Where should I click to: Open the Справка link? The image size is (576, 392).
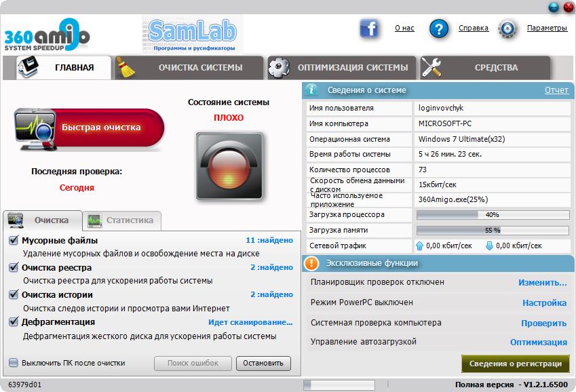[x=474, y=28]
